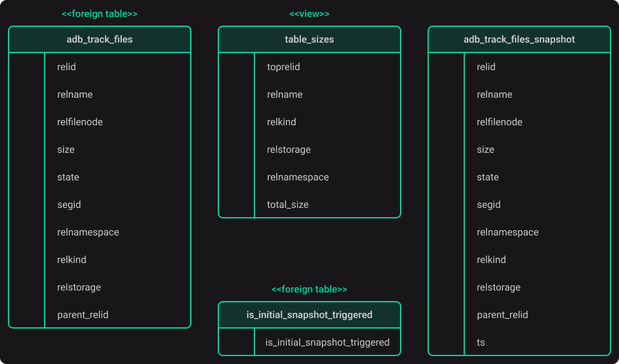The height and width of the screenshot is (364, 619).
Task: Click relname in adb_track_files table
Action: 75,94
